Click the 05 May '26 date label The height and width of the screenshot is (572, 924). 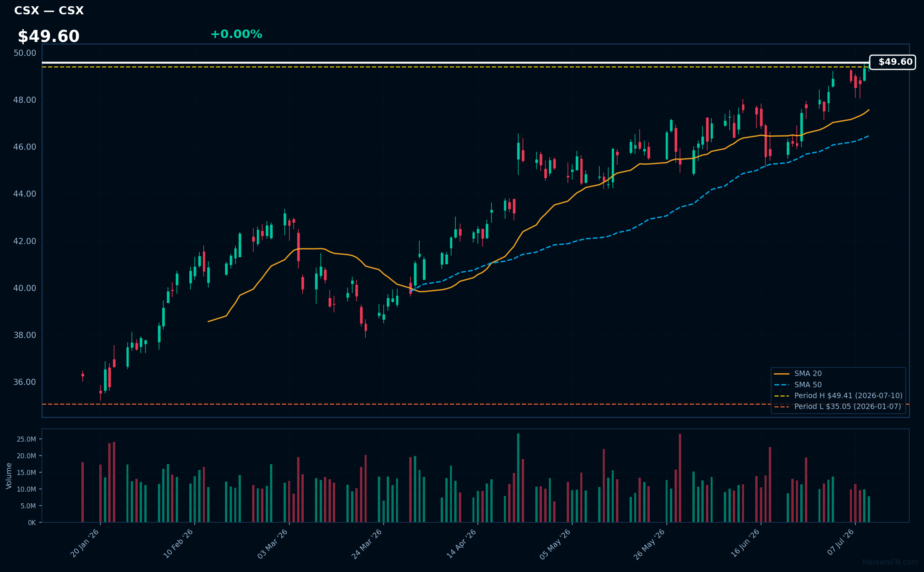(555, 544)
